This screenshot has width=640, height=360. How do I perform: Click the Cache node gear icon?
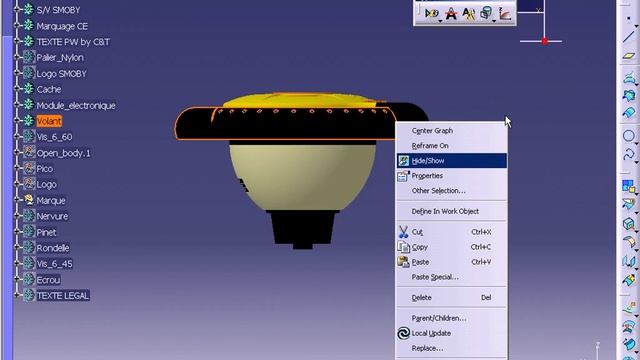[29, 89]
